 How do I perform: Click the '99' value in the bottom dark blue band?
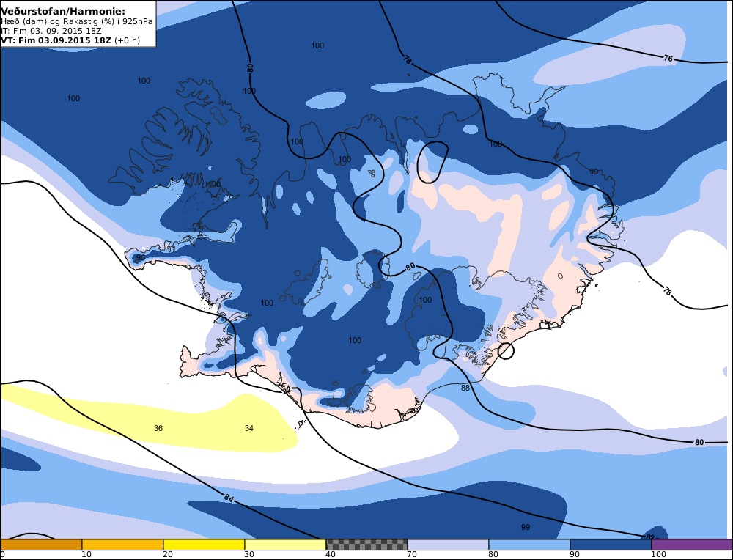[x=526, y=527]
